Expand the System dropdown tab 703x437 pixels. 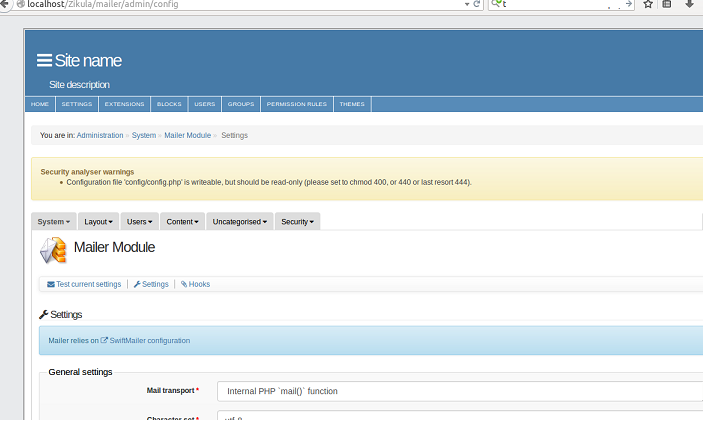[54, 221]
